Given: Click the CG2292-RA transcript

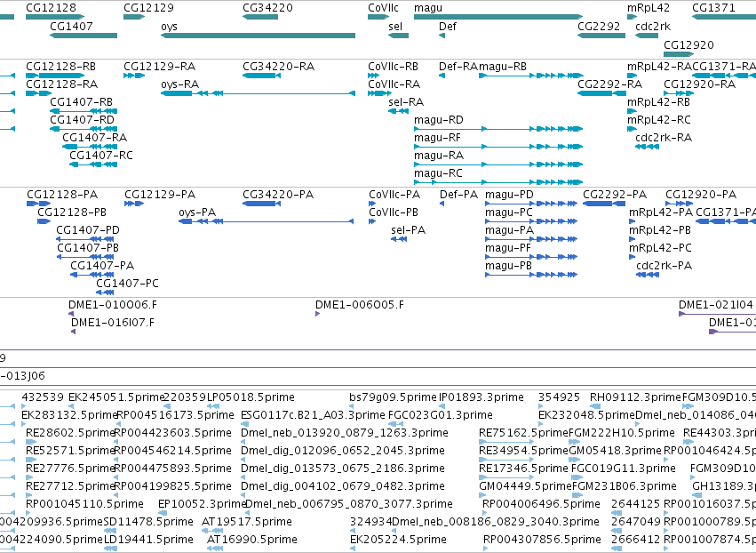Looking at the screenshot, I should 610,84.
